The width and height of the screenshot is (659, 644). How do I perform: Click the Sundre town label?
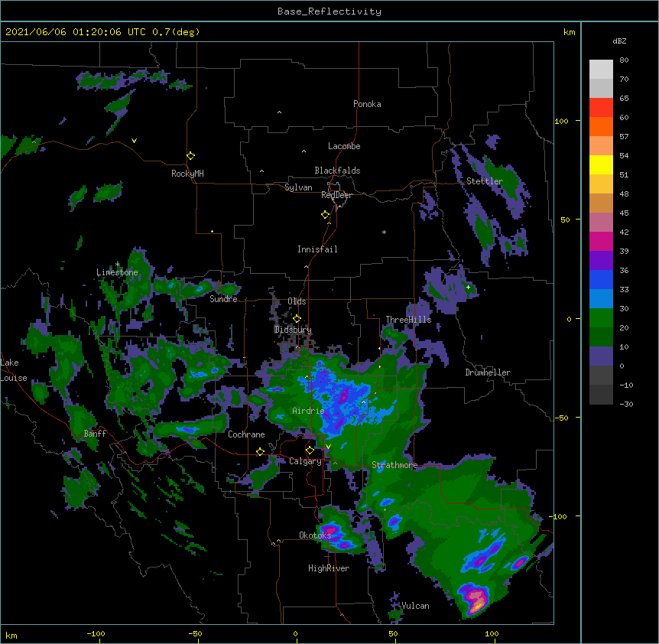tap(223, 299)
